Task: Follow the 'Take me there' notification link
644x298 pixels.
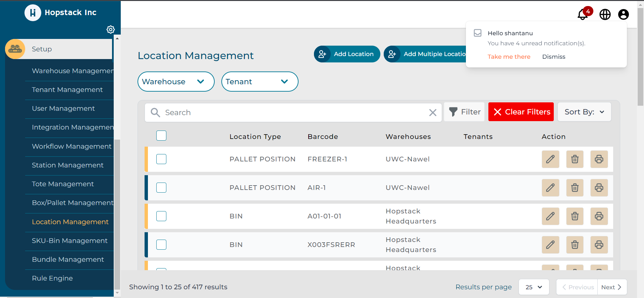Action: coord(509,57)
